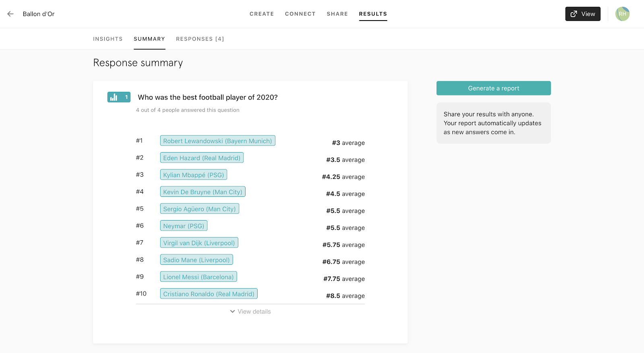The width and height of the screenshot is (644, 353).
Task: Click the #3 average value
Action: point(348,143)
